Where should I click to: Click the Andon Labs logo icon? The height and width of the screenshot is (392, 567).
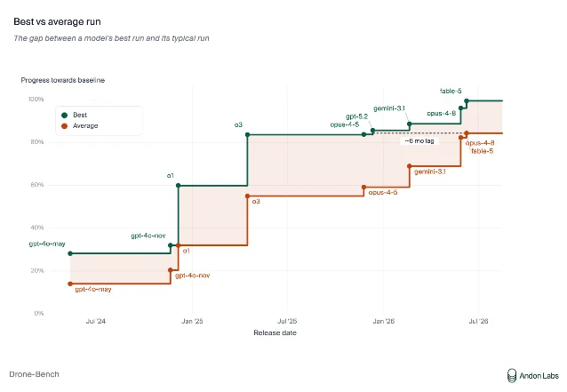[511, 376]
